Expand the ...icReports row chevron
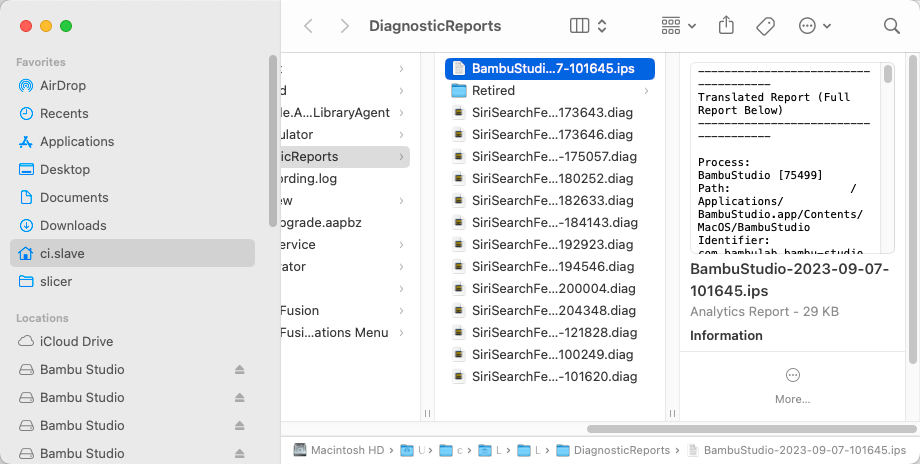This screenshot has height=464, width=920. pos(401,157)
